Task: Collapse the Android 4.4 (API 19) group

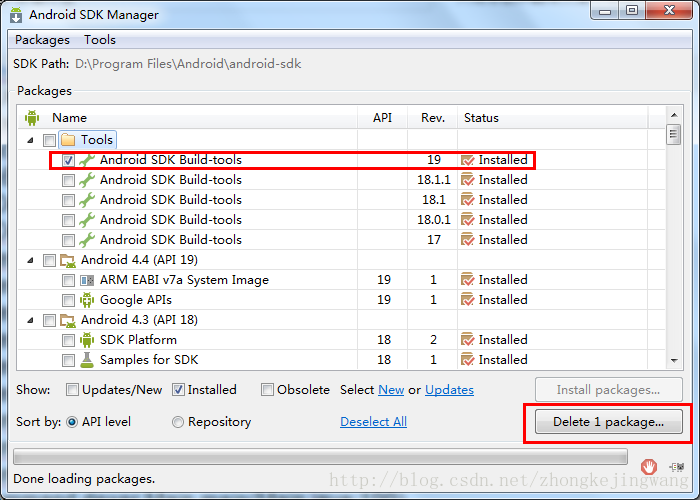Action: [x=30, y=260]
